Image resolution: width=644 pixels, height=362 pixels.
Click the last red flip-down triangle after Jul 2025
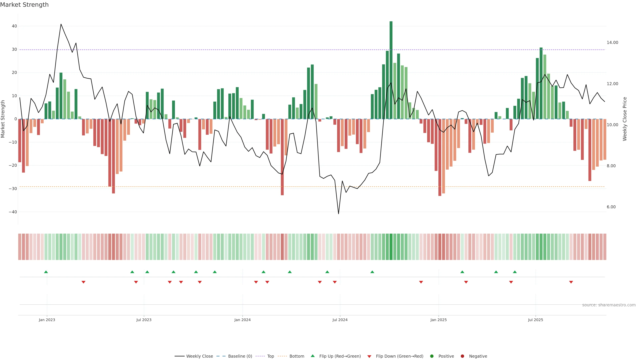[x=571, y=282]
